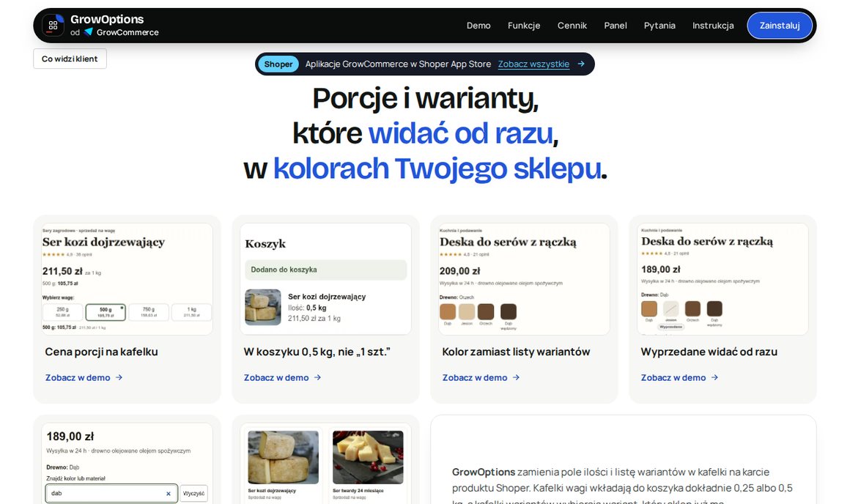Click the color search field containing 'dab'
Viewport: 850px width, 504px height.
click(111, 494)
